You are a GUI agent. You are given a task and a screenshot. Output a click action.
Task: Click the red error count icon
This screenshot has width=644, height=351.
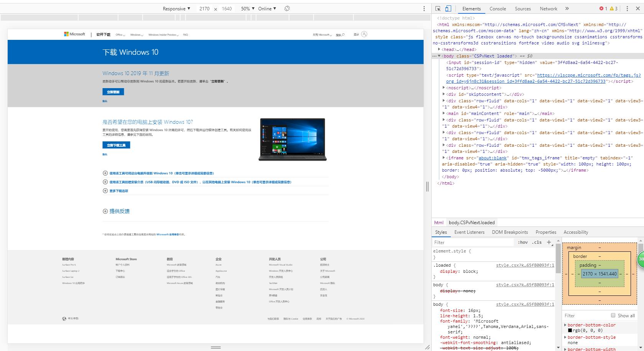[601, 8]
